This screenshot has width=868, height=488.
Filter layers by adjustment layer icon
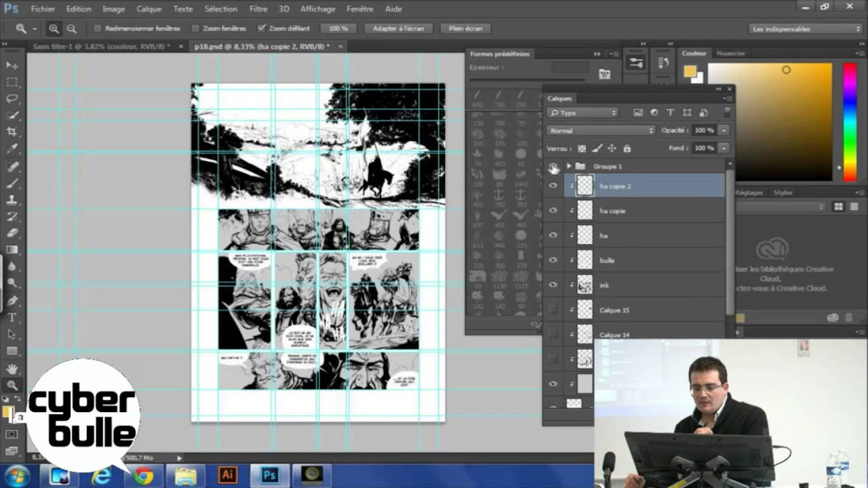point(654,113)
